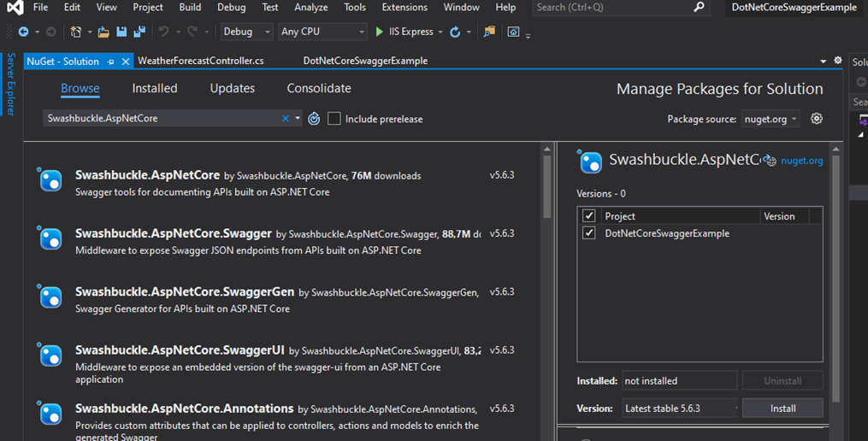
Task: Click the Find in Files toolbar icon
Action: coord(489,32)
